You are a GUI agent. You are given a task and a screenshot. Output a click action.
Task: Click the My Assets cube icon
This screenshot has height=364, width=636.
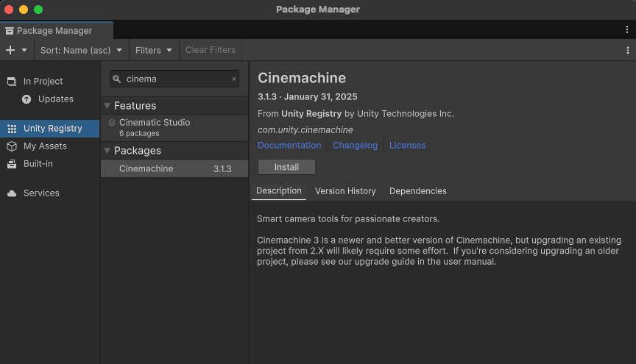click(12, 146)
